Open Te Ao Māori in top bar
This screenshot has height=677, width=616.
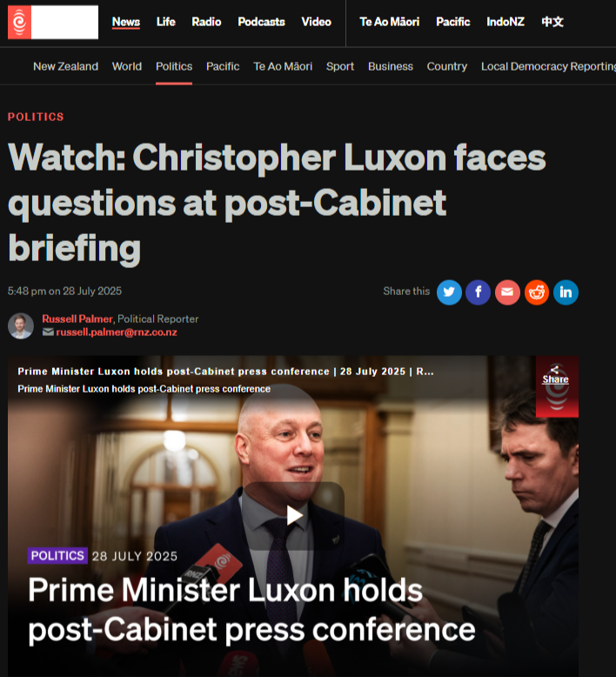tap(390, 22)
